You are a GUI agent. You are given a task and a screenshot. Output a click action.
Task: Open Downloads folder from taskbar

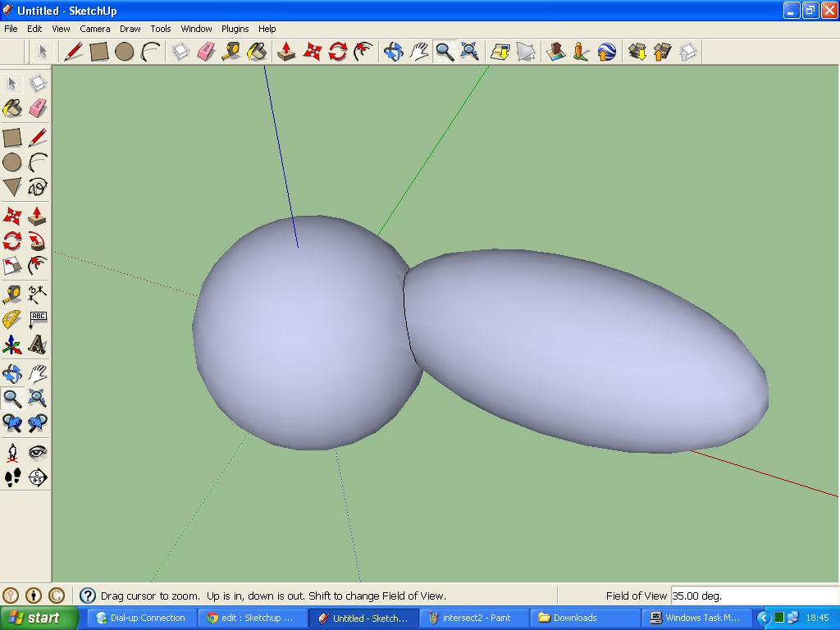tap(586, 618)
